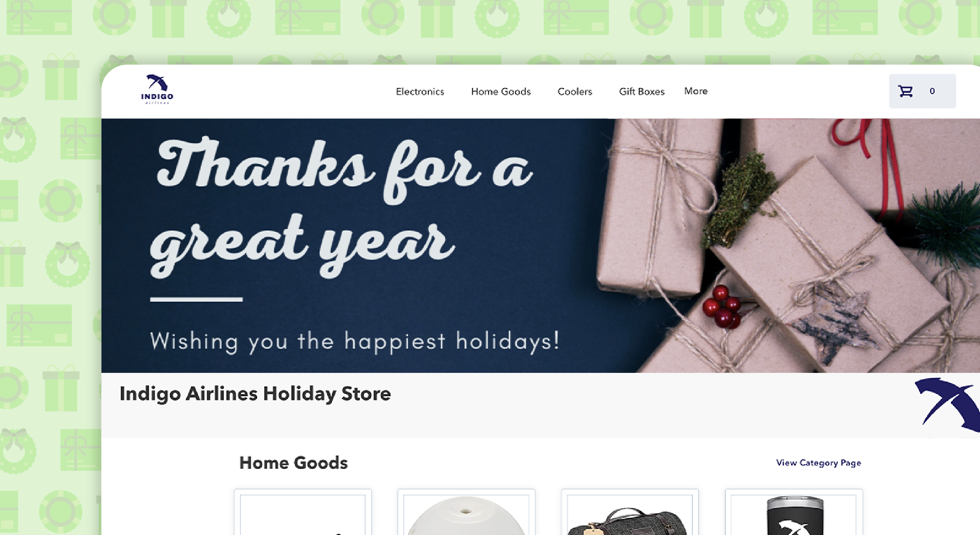Open the Home Goods menu item

tap(501, 91)
